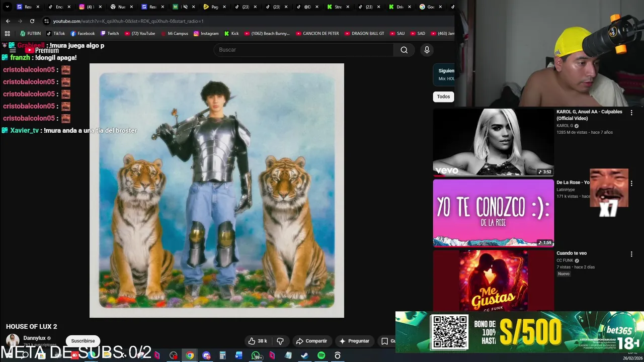Screen dimensions: 644x362
Task: Open the SAU bookmark
Action: pos(397,34)
